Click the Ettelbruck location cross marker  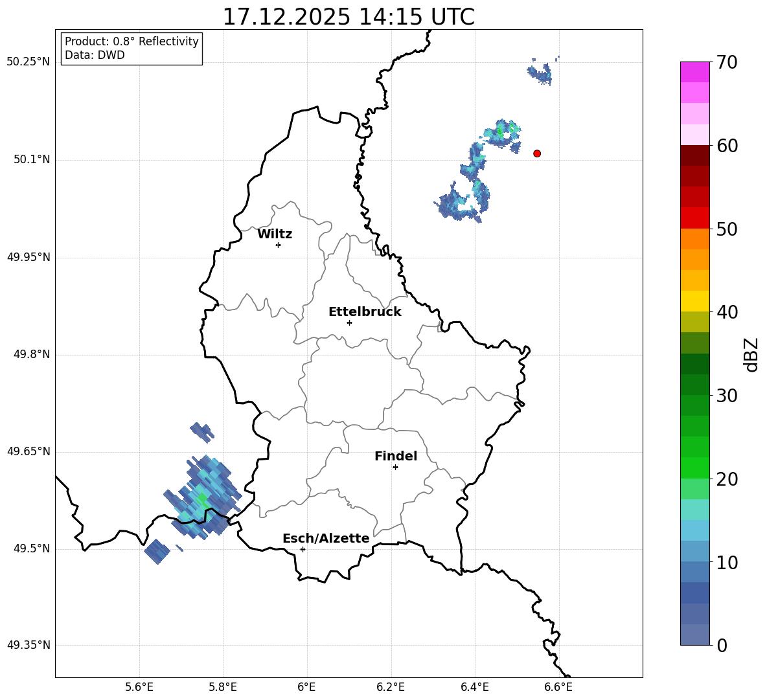(x=349, y=322)
